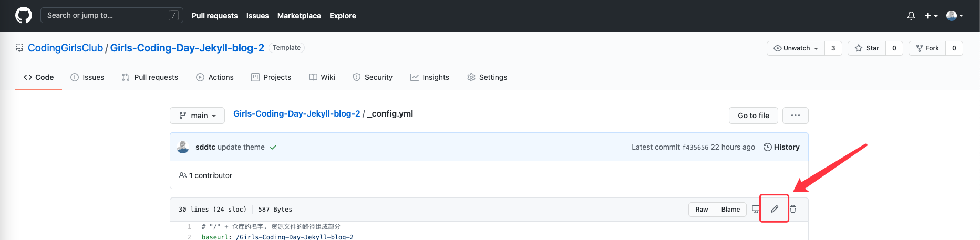Open Explore in top navigation
Viewport: 980px width, 240px height.
343,16
